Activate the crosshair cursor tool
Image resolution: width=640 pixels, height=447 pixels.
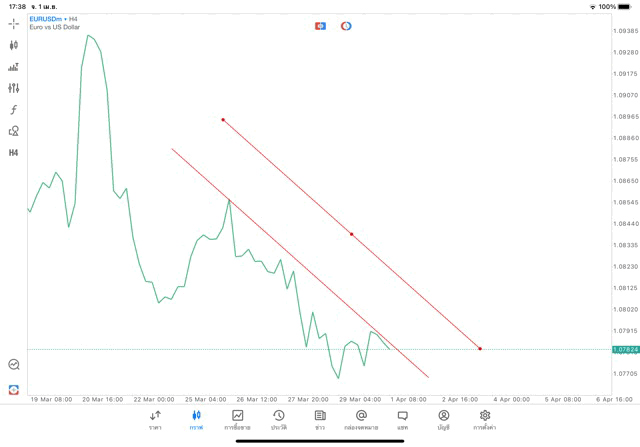[14, 23]
